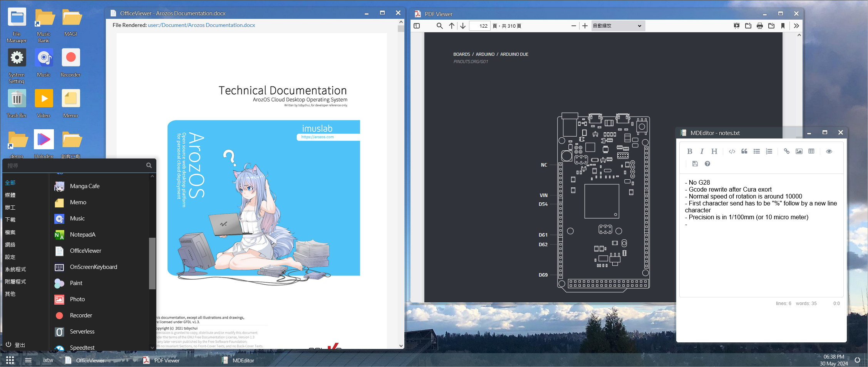Toggle the PDF Viewer sidebar
868x367 pixels.
417,26
